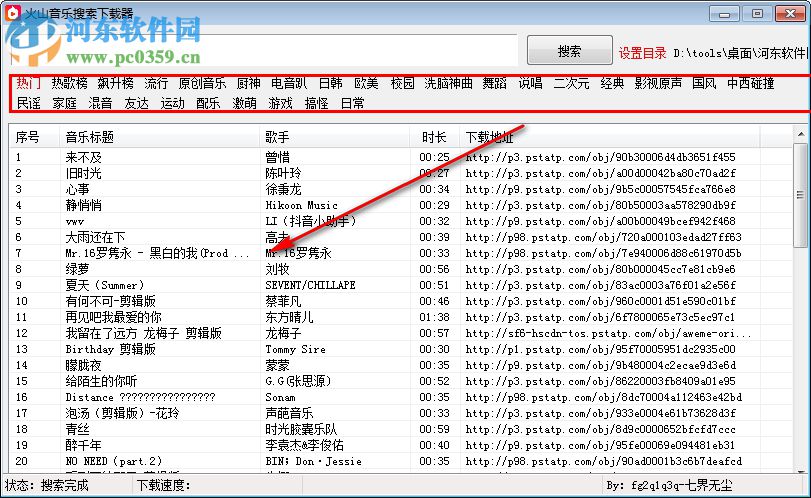811x498 pixels.
Task: Click the 01:38 duration cell
Action: (434, 317)
